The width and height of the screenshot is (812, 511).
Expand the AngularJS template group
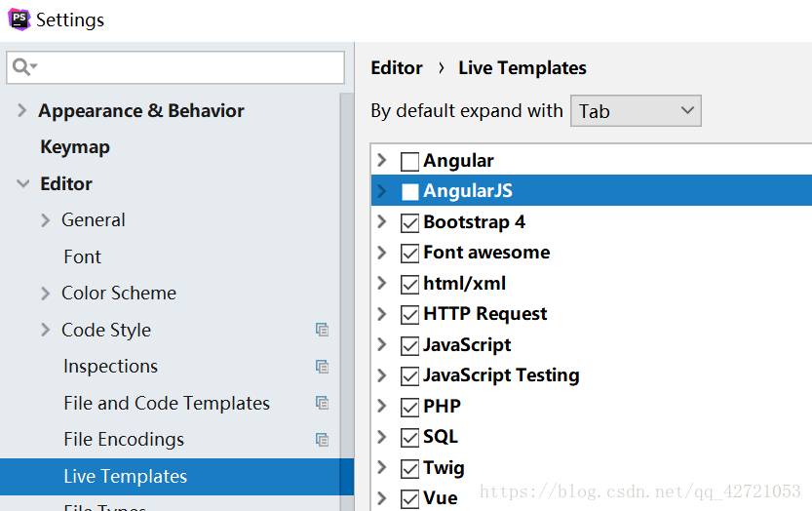click(x=382, y=191)
